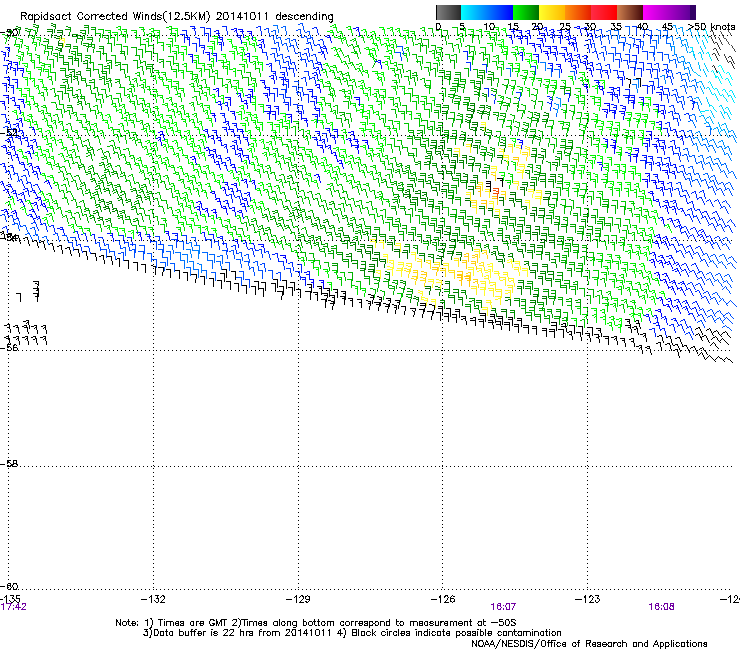
Task: Click the blue 10-15 knots legend swatch
Action: click(500, 12)
